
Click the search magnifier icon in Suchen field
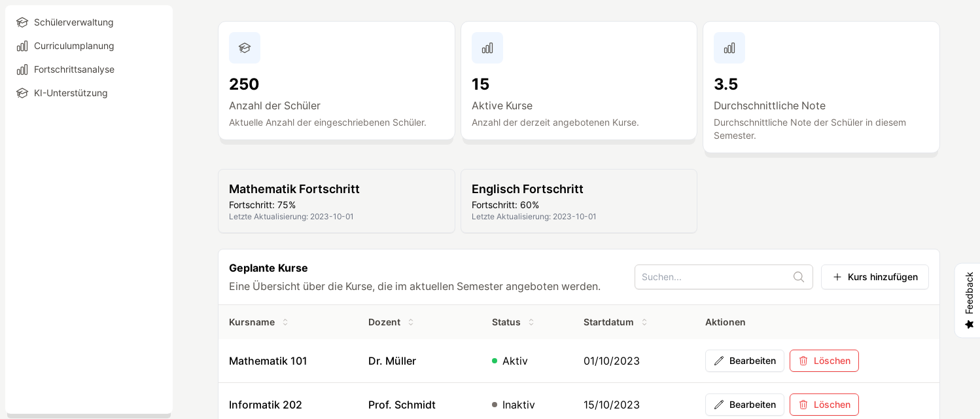pos(799,277)
